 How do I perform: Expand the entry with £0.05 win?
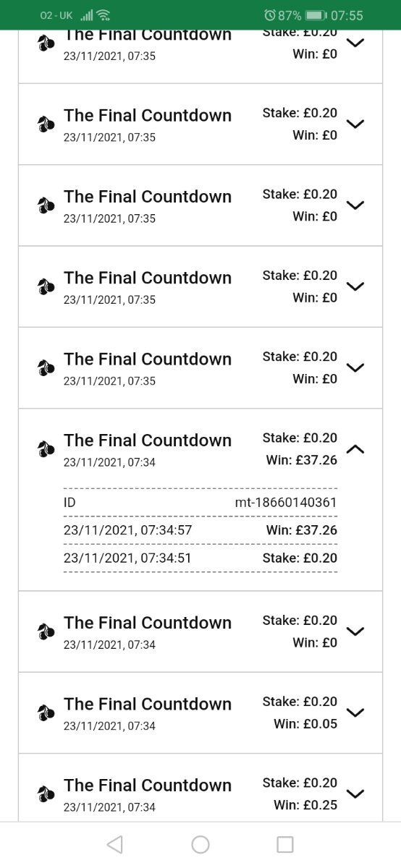[355, 712]
